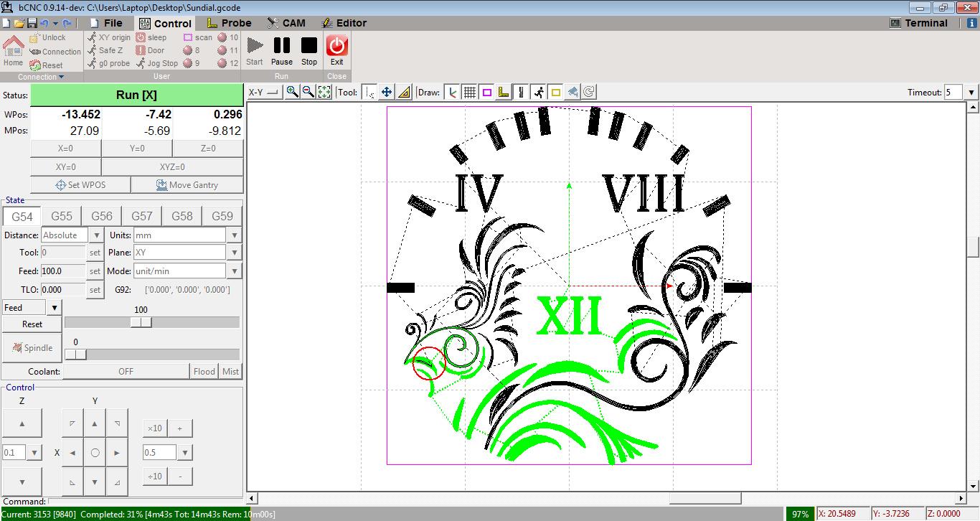Toggle the Spindle on
The height and width of the screenshot is (521, 980).
(32, 347)
